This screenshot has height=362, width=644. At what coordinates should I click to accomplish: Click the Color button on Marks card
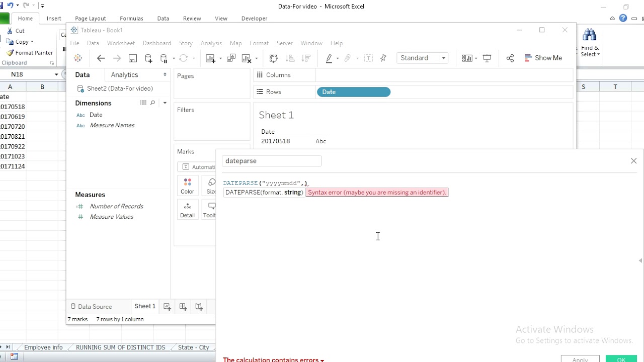tap(187, 186)
